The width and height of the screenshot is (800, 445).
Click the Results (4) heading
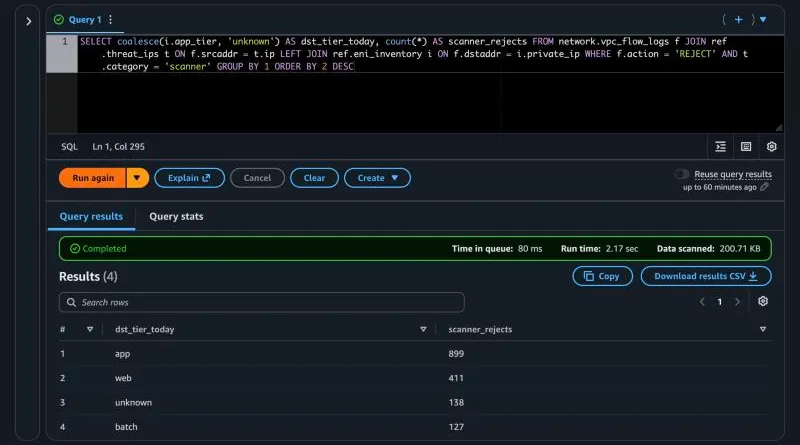(x=88, y=276)
